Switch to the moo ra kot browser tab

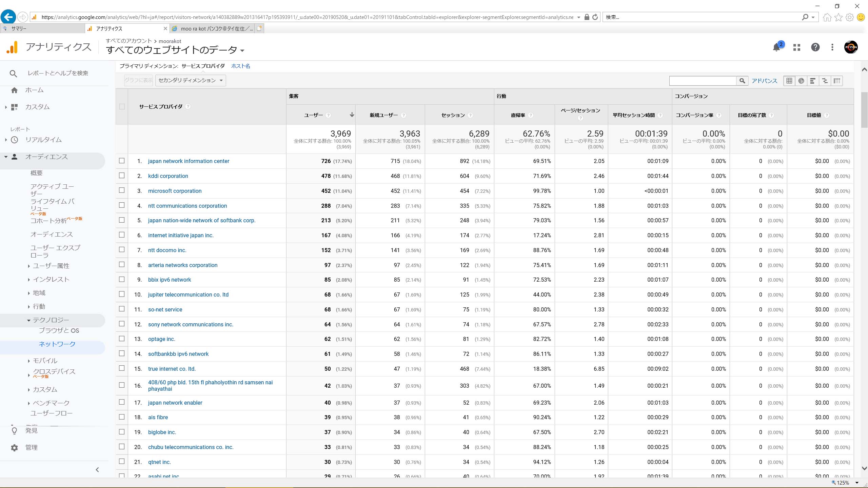[x=213, y=29]
